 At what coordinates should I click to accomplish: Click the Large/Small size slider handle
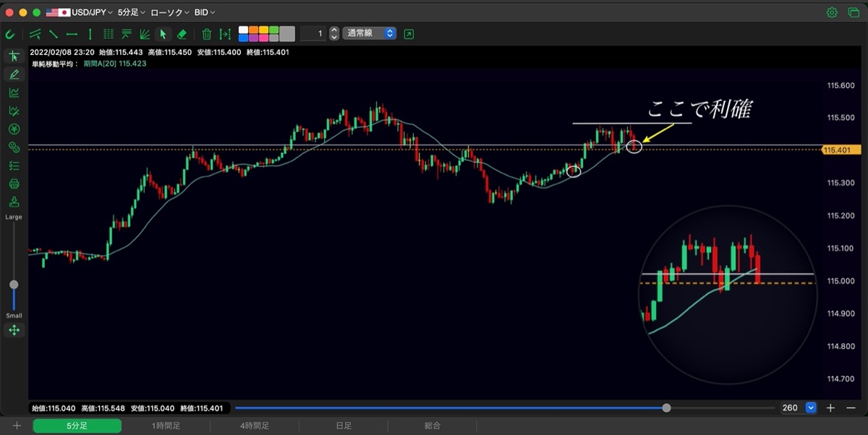point(14,285)
